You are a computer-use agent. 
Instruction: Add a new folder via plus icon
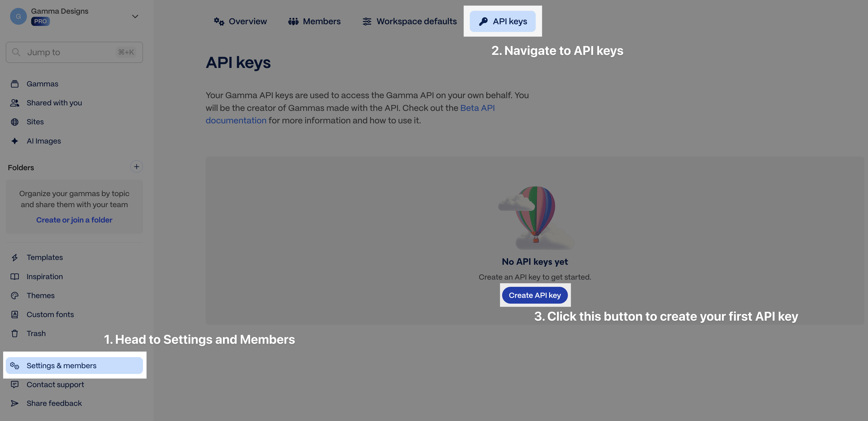(137, 166)
